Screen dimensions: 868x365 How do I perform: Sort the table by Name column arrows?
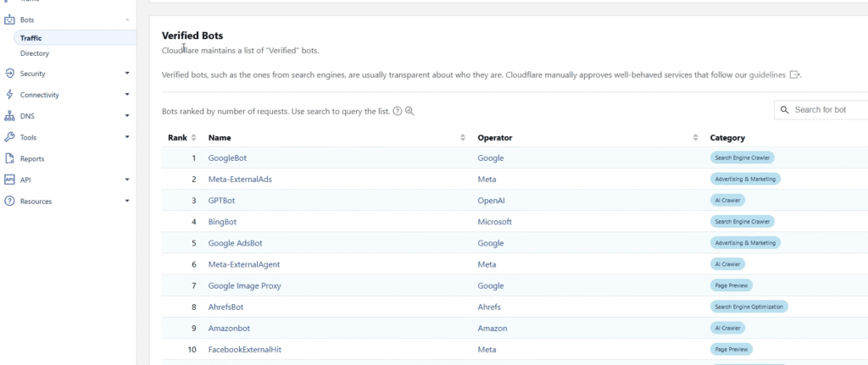463,138
